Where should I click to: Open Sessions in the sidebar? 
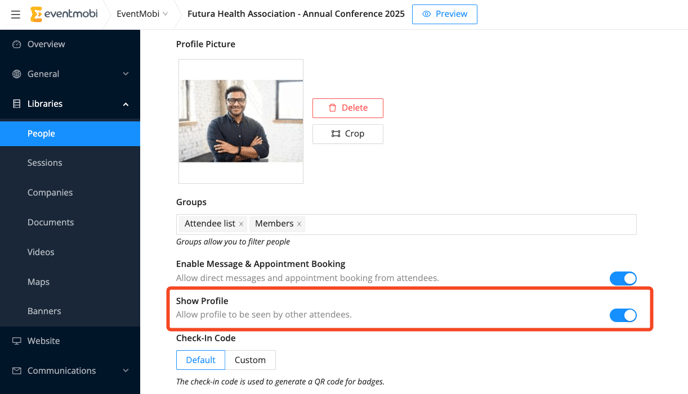[45, 163]
